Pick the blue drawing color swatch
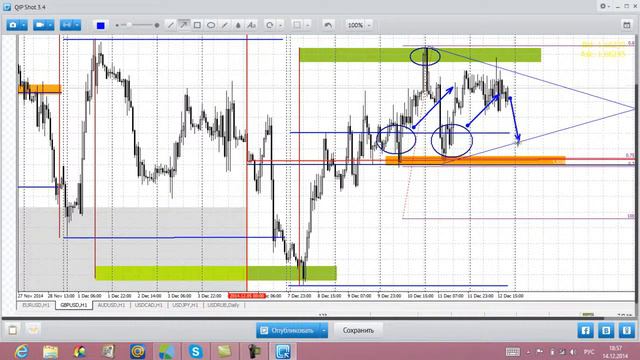This screenshot has height=360, width=640. point(100,26)
